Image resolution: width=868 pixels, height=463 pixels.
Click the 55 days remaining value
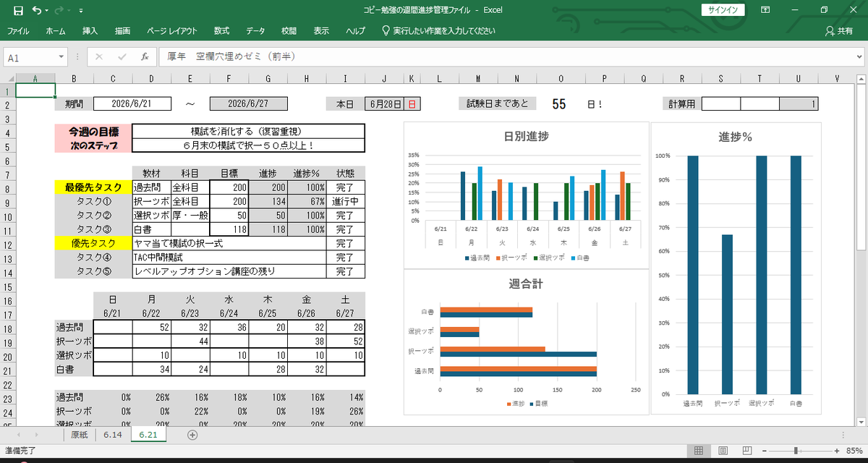(x=558, y=104)
